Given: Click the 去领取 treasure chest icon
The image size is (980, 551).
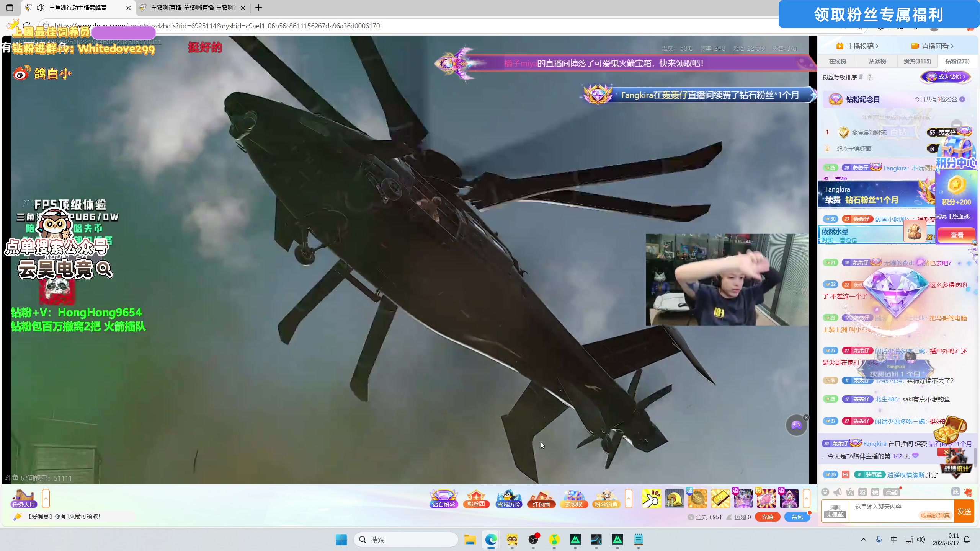Looking at the screenshot, I should point(574,499).
